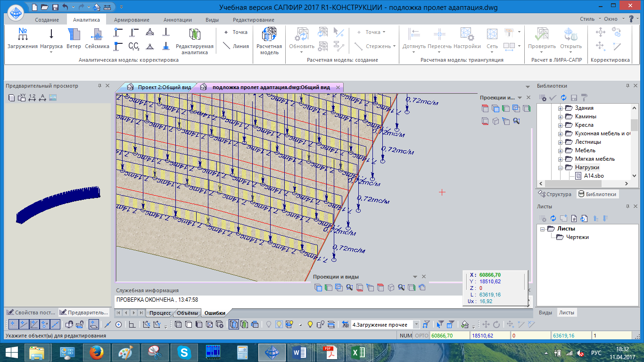The image size is (644, 362).
Task: Expand the Лестницы folder in library tree
Action: point(561,142)
